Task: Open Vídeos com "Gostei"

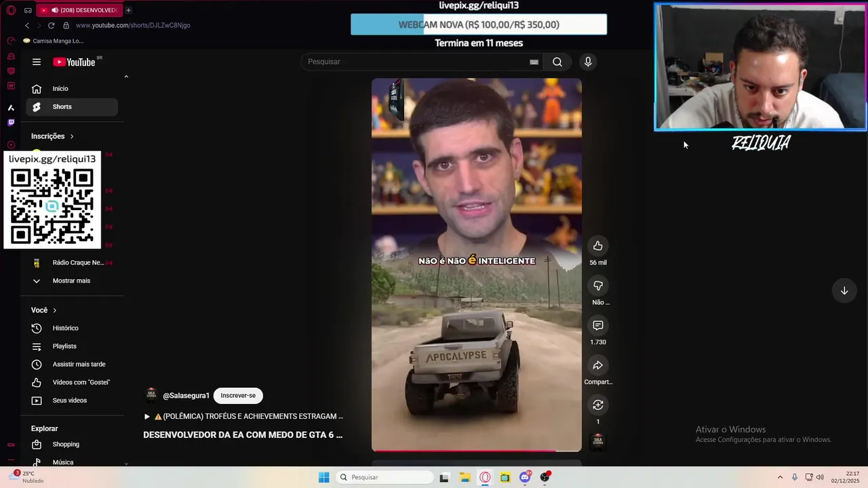Action: (x=71, y=382)
